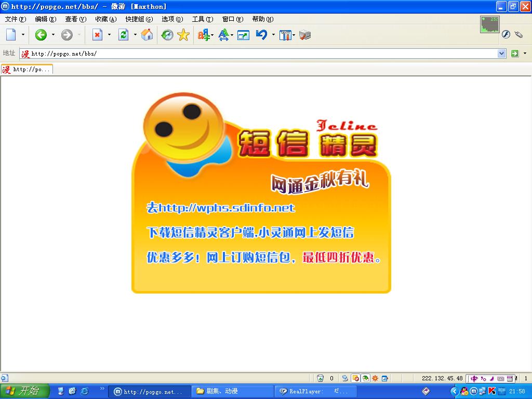
Task: Click the external tools icon
Action: coord(285,35)
